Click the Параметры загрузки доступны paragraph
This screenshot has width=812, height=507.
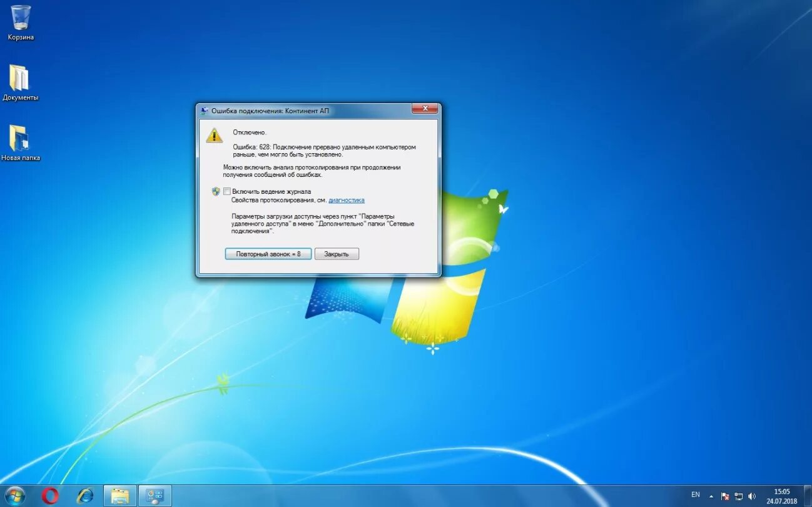point(323,223)
